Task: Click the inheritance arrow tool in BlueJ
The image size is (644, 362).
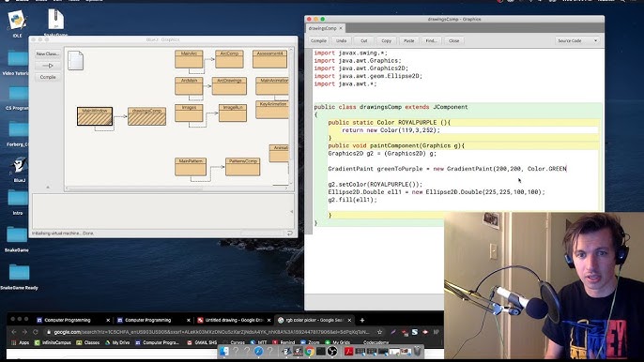Action: (x=48, y=66)
